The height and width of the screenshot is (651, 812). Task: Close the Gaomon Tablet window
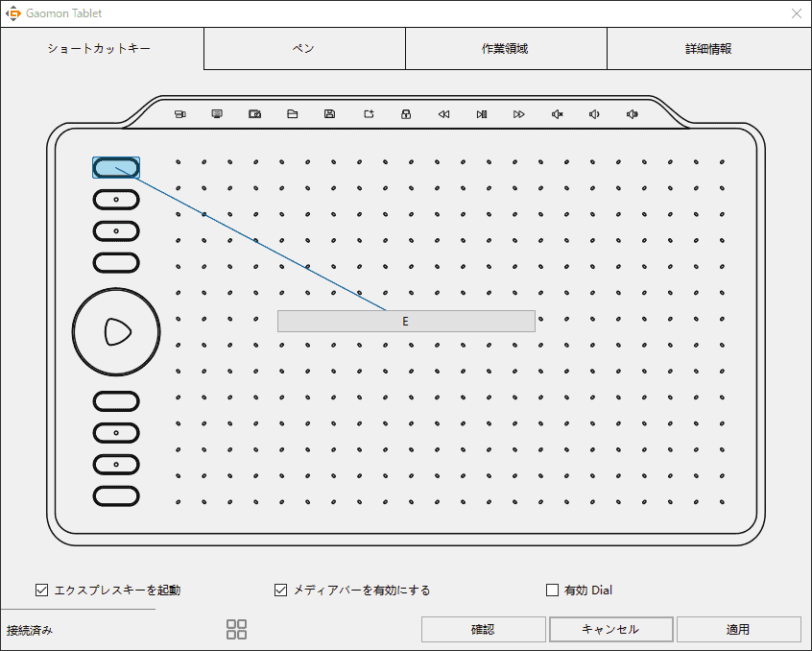[x=797, y=13]
